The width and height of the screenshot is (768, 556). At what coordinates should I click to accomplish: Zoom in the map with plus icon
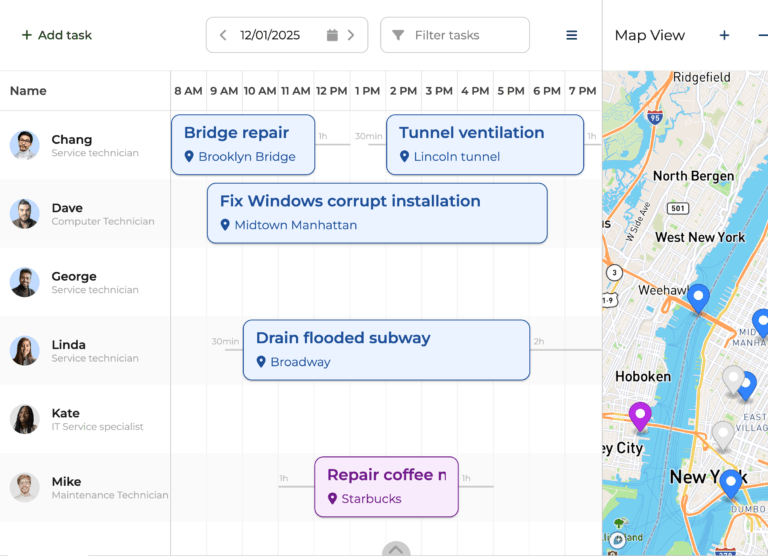coord(724,35)
